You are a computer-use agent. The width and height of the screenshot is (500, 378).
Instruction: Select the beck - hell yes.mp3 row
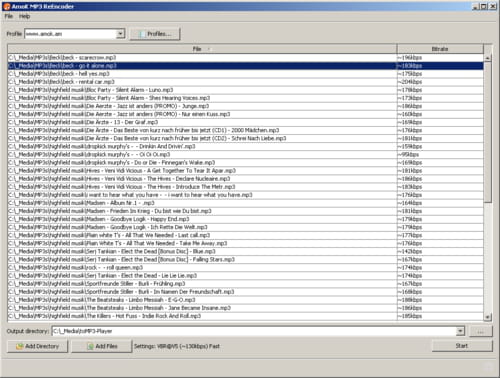(x=245, y=74)
